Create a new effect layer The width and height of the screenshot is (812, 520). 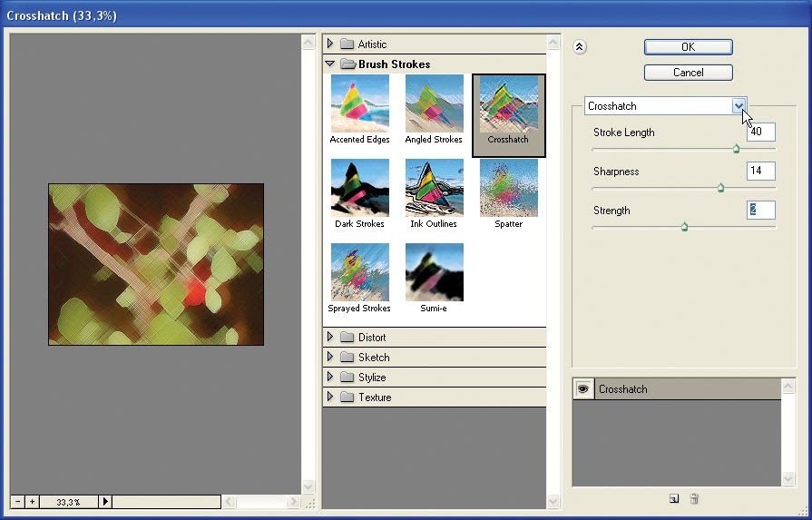[x=674, y=499]
